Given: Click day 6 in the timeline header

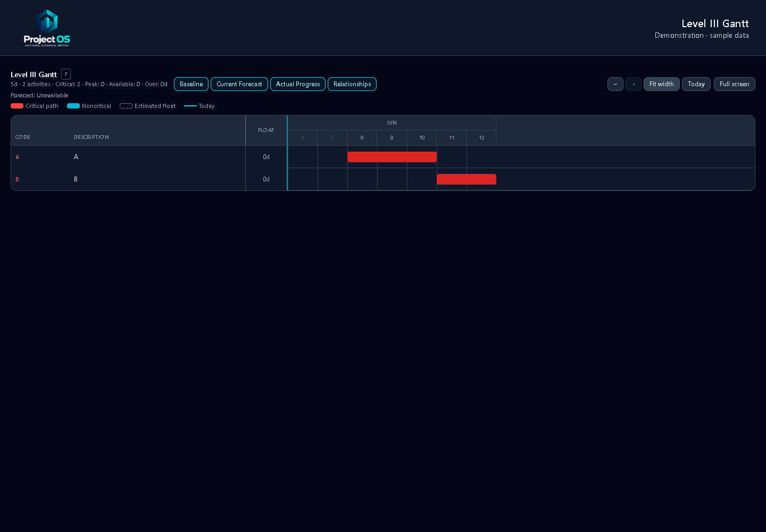Looking at the screenshot, I should coord(303,138).
